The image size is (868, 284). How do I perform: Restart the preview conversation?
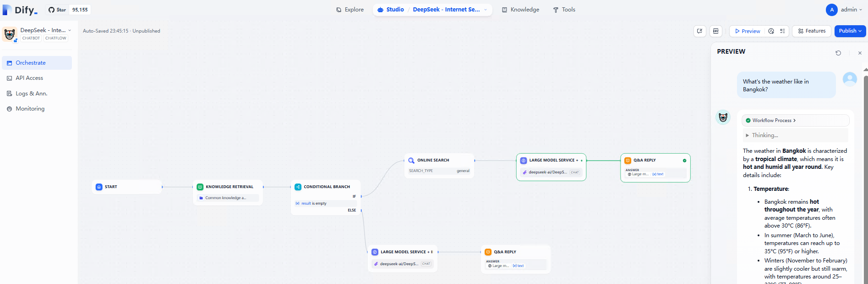tap(838, 53)
